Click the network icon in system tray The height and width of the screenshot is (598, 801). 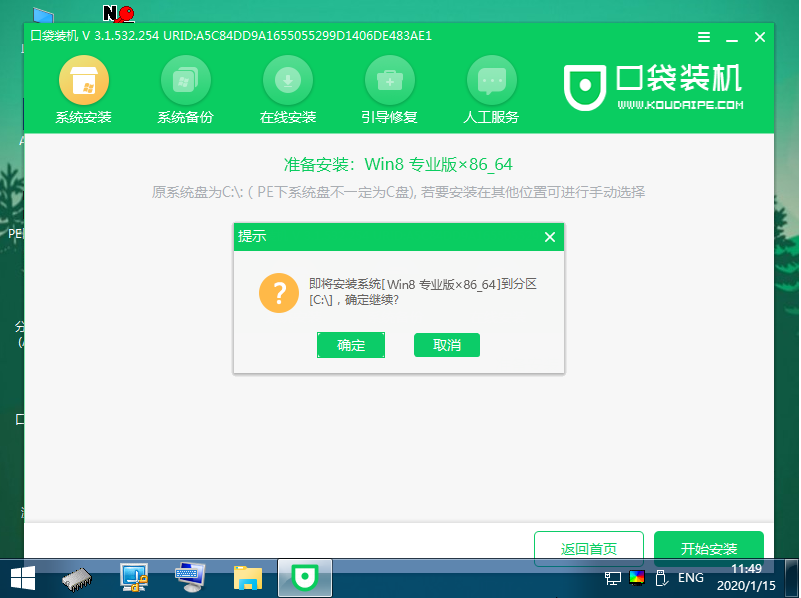tap(614, 578)
